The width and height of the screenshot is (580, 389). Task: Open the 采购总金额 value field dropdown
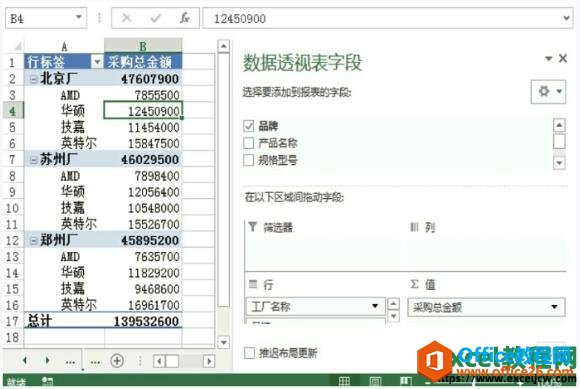point(554,307)
